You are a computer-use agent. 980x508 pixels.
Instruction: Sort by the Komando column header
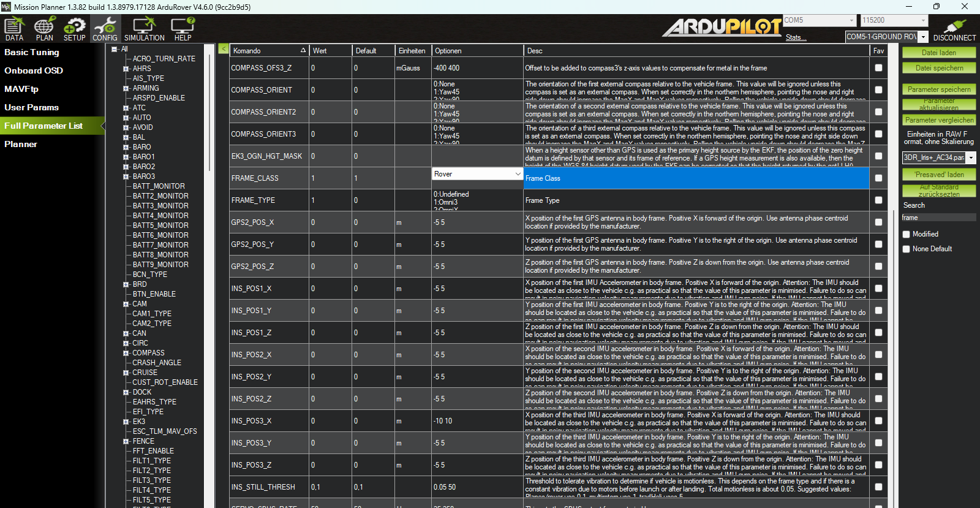pyautogui.click(x=269, y=51)
